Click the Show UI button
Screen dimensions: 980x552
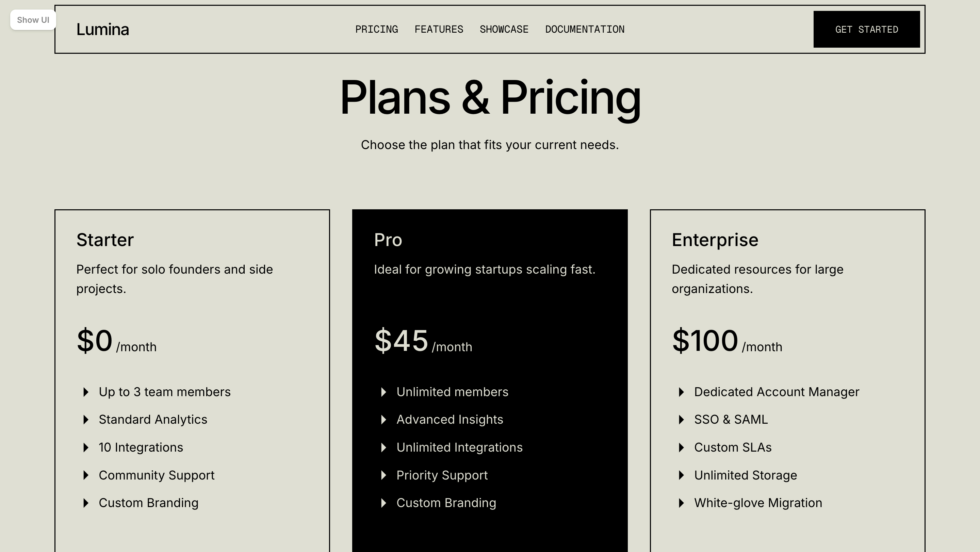33,20
